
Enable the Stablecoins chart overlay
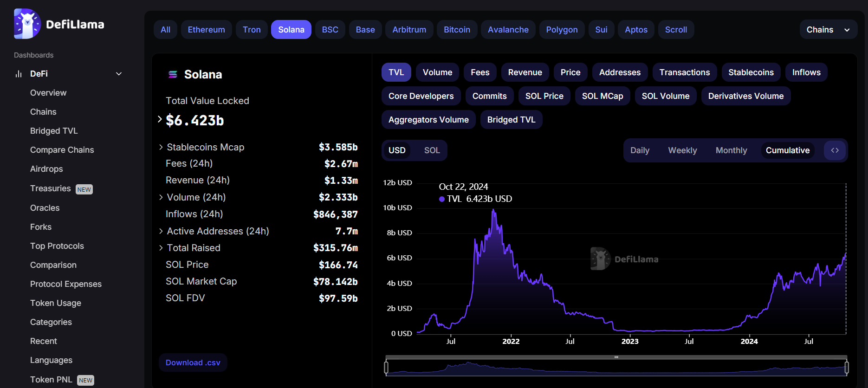751,72
